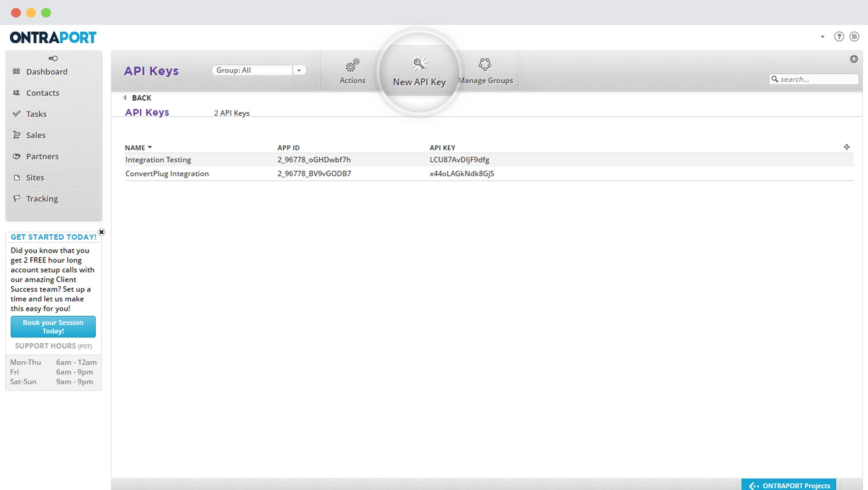Toggle the sidebar pin switch
This screenshot has height=490, width=868.
click(53, 58)
